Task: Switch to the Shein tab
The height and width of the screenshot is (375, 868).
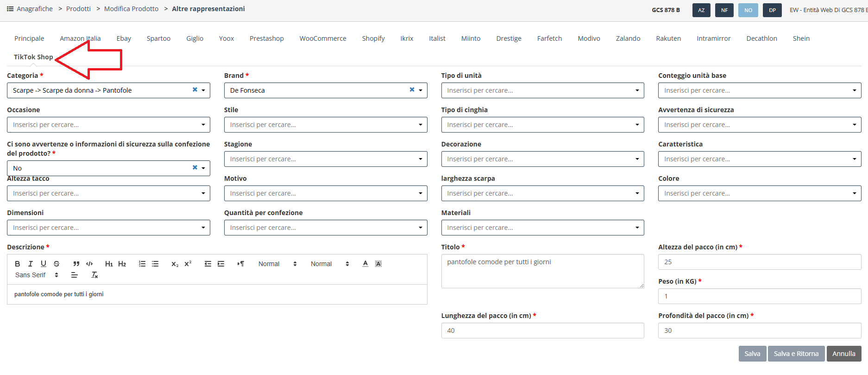Action: (x=801, y=38)
